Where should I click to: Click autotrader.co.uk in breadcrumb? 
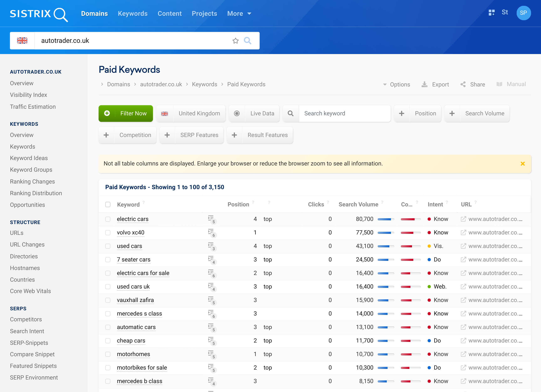coord(161,84)
